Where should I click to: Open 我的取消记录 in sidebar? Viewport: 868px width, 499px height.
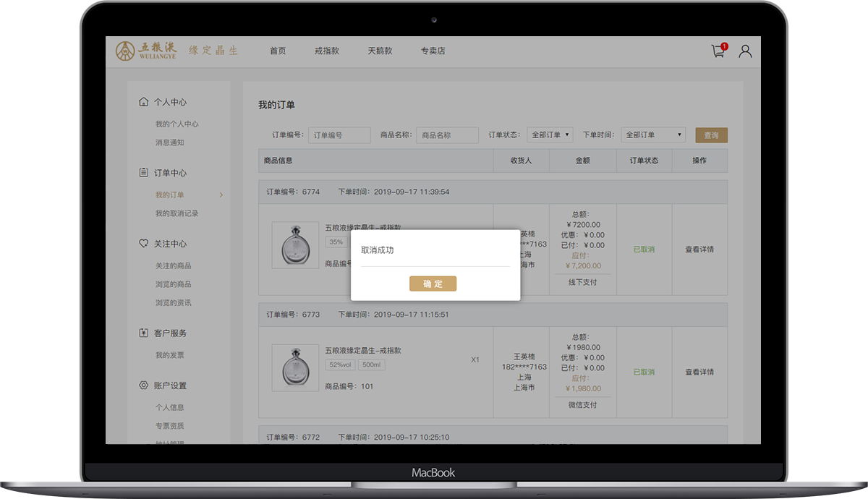[x=176, y=213]
